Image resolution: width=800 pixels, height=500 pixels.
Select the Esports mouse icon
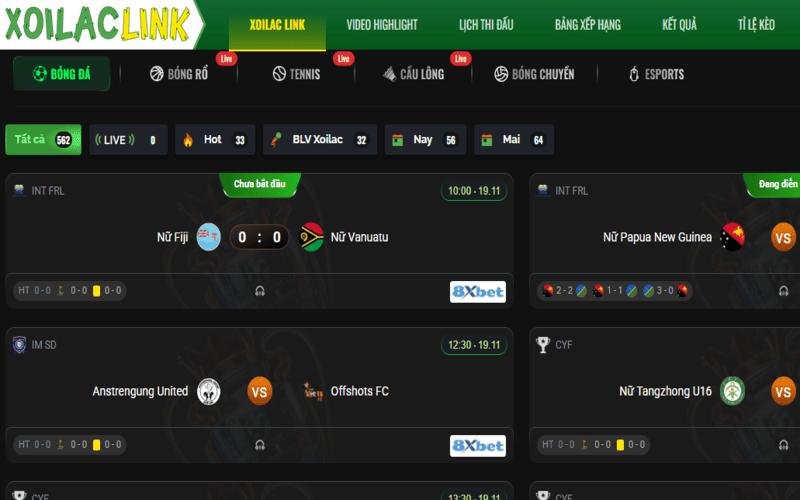pyautogui.click(x=634, y=74)
